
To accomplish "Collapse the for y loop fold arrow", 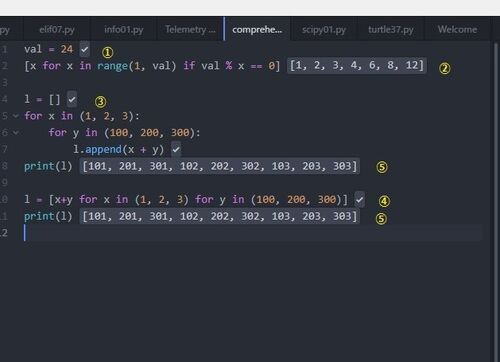I will click(x=15, y=133).
